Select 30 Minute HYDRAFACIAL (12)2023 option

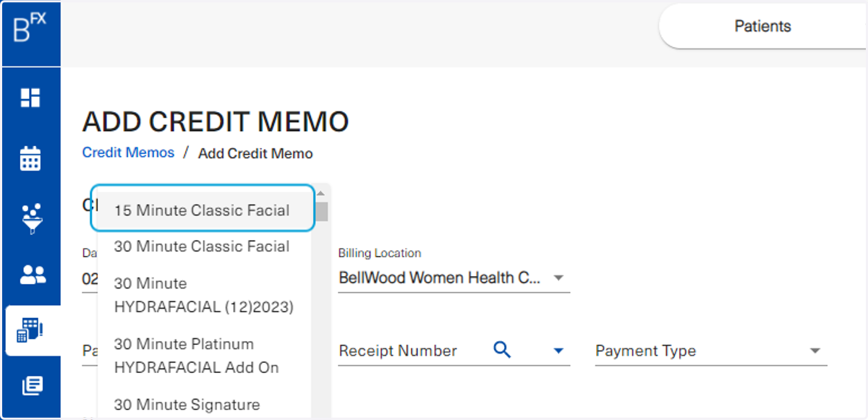tap(204, 295)
